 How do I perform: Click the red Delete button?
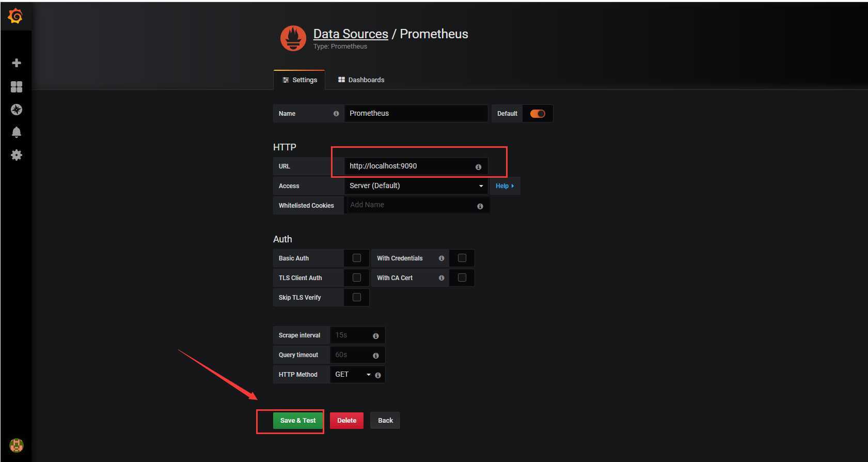346,421
